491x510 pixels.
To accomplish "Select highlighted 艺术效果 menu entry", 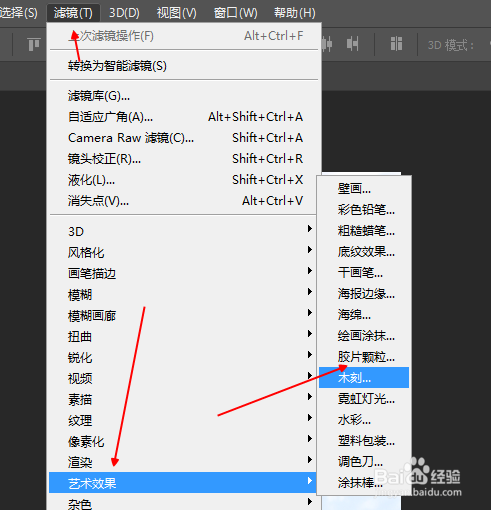I will (183, 483).
